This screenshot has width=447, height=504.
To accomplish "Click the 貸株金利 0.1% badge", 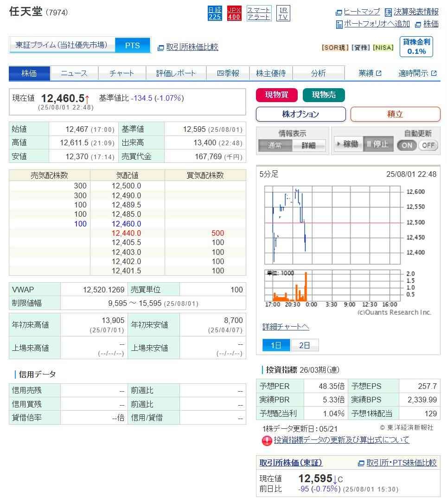I will 416,46.
